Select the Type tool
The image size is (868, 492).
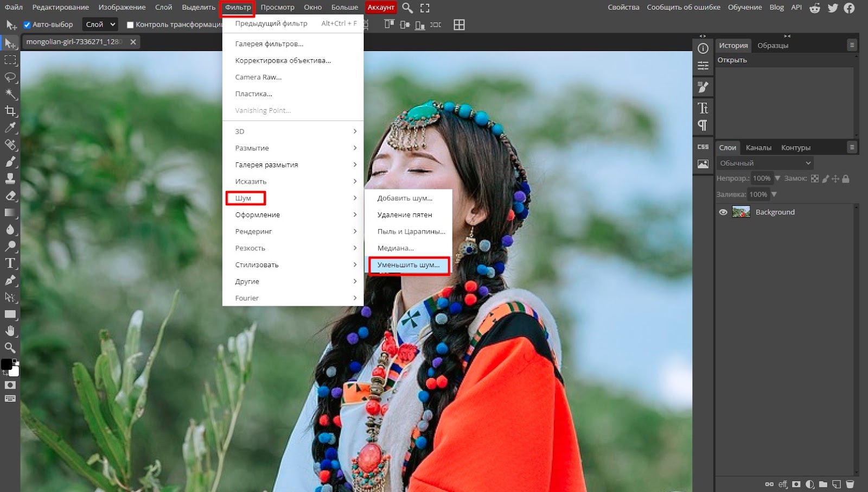10,263
